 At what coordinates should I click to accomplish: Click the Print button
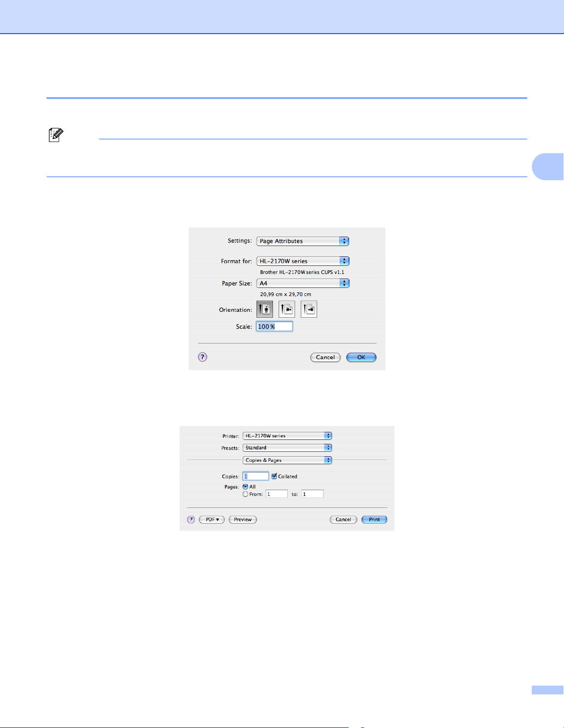[374, 519]
